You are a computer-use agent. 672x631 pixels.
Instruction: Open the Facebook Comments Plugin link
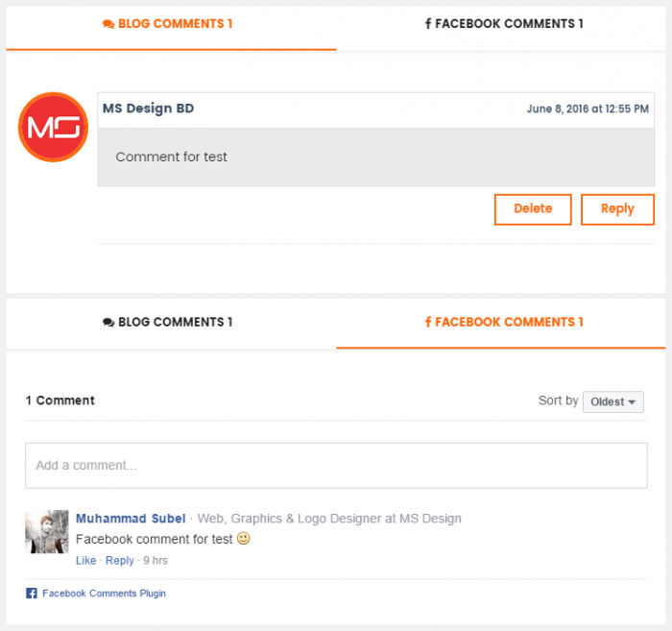(x=104, y=594)
